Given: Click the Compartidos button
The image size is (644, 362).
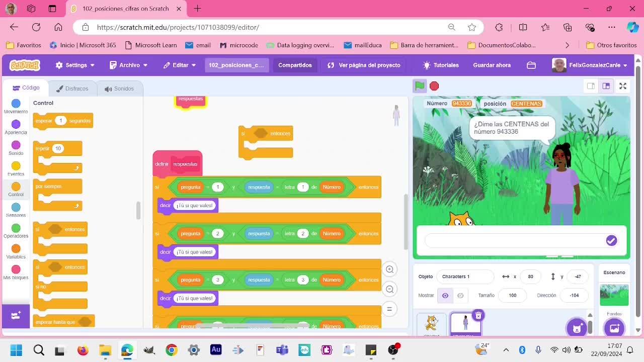Looking at the screenshot, I should point(295,65).
